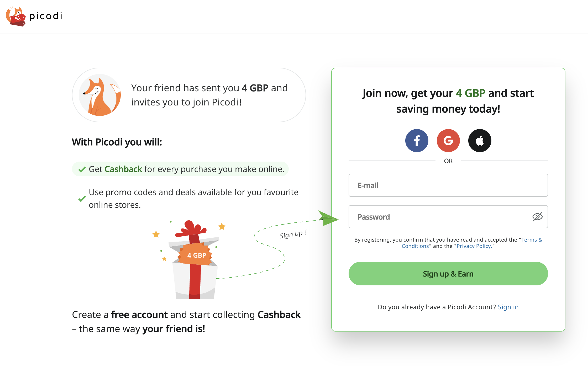
Task: Click the green checkmark beside Cashback benefit
Action: (x=82, y=169)
